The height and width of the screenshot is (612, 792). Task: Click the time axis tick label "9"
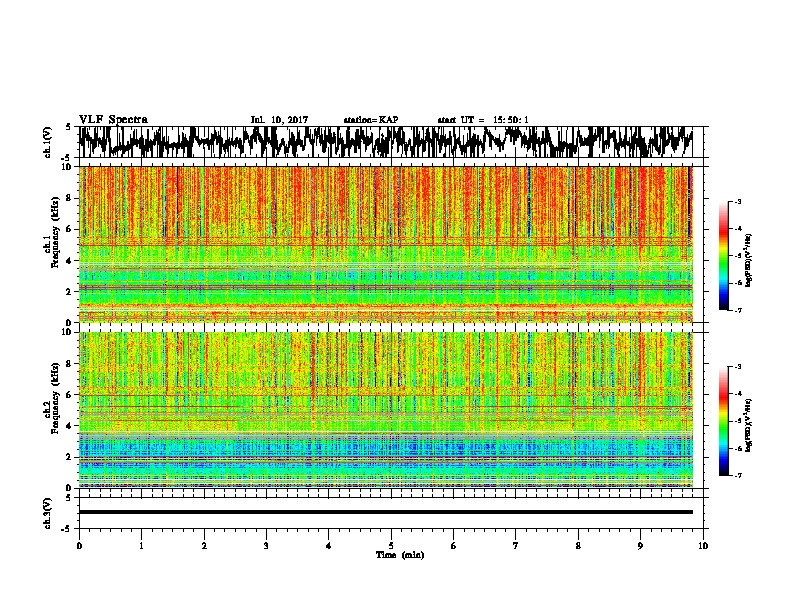click(x=640, y=546)
